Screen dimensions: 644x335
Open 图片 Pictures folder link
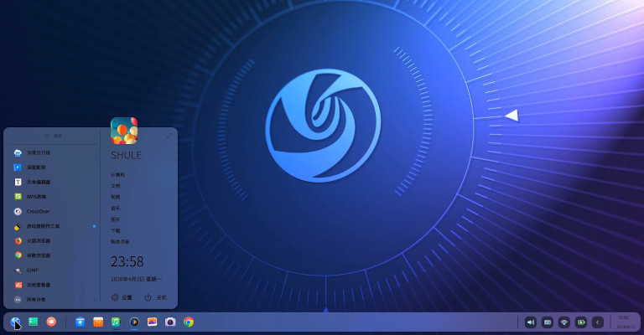(116, 219)
